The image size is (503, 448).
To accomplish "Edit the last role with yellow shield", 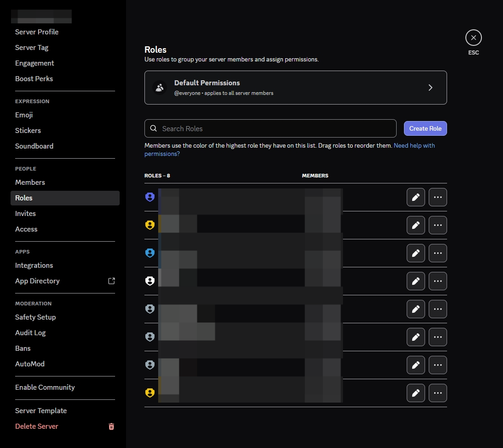I will coord(416,393).
